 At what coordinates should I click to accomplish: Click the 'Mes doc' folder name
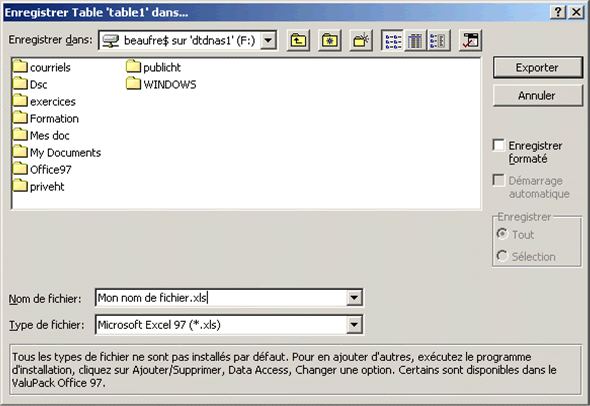[50, 135]
